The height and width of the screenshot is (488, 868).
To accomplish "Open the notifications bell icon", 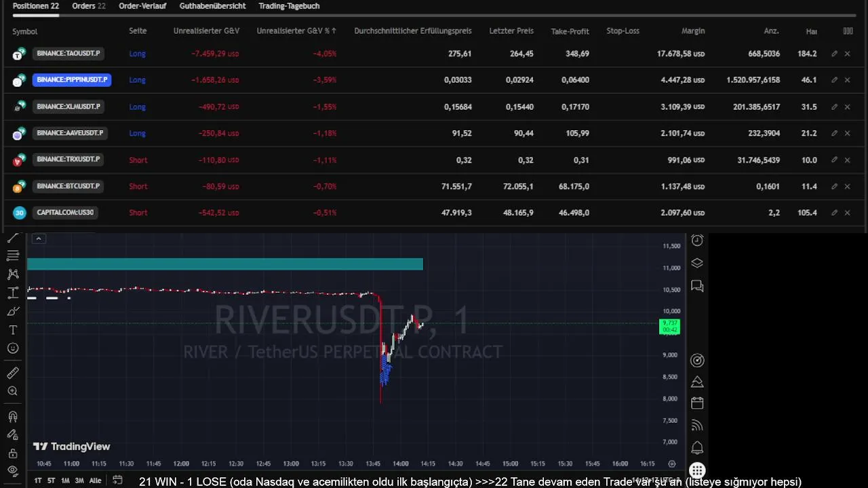I will (x=697, y=448).
